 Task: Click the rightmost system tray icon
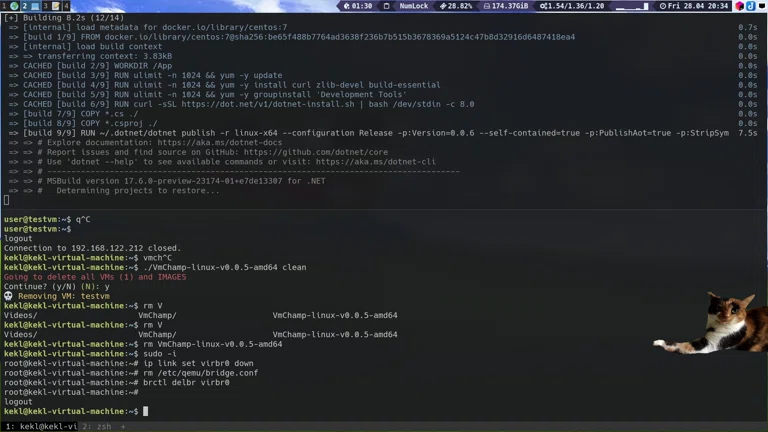click(761, 6)
